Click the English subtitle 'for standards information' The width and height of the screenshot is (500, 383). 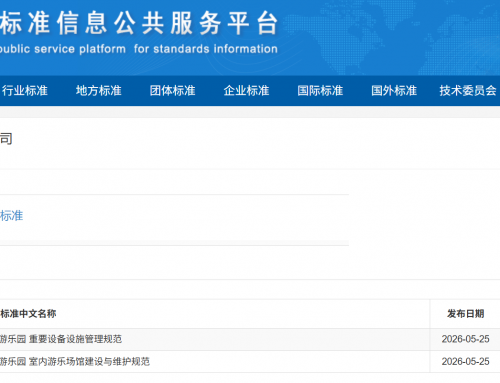click(x=206, y=49)
